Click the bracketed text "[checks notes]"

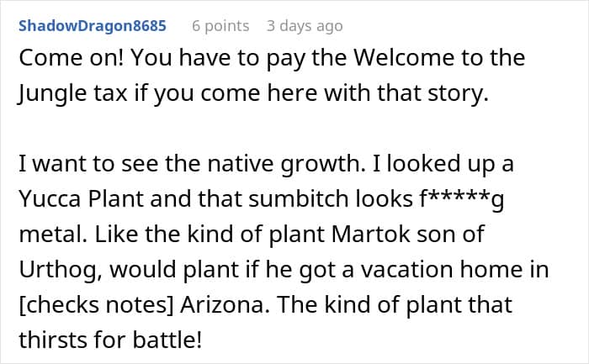pos(96,305)
